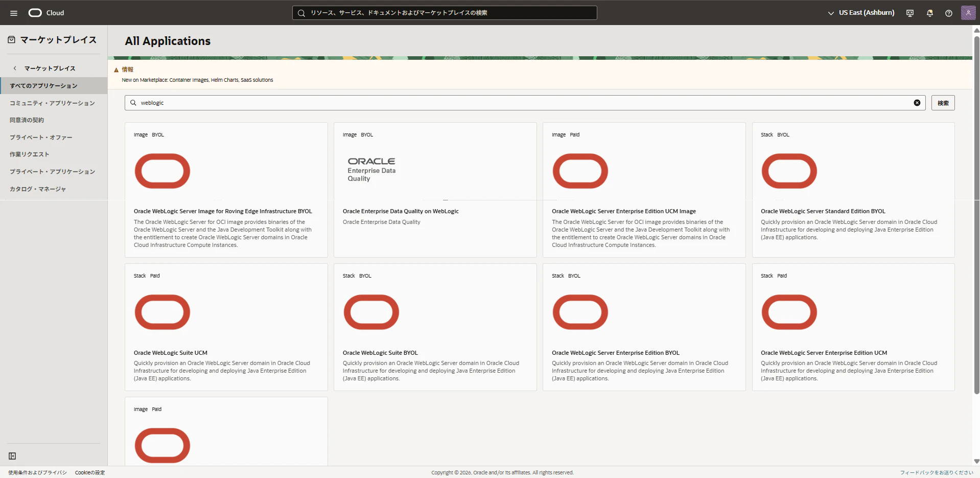Click the 'All Applications' page heading

[168, 41]
